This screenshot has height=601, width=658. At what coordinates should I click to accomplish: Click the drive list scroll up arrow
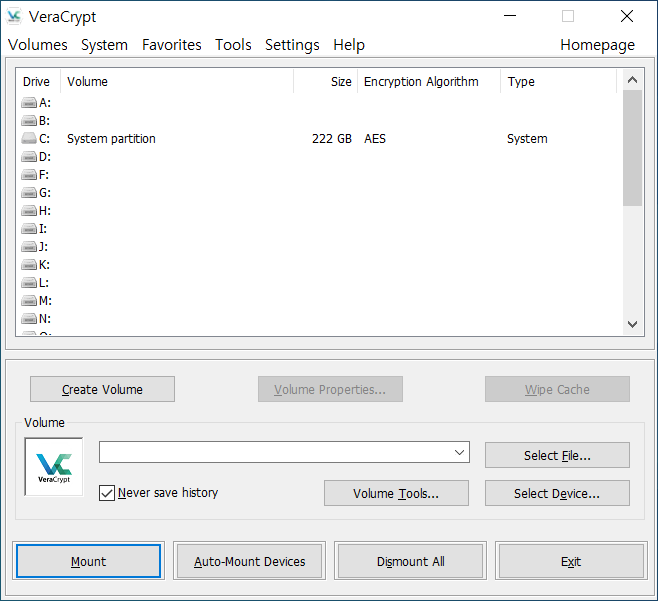(632, 80)
